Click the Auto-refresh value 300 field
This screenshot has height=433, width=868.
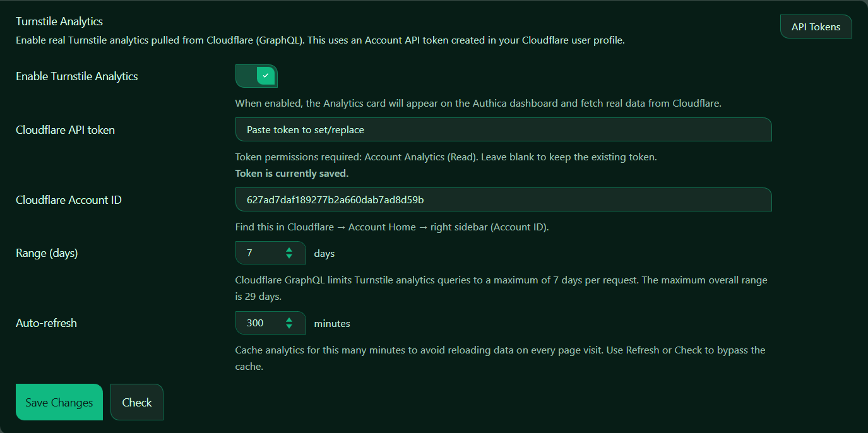(x=260, y=323)
